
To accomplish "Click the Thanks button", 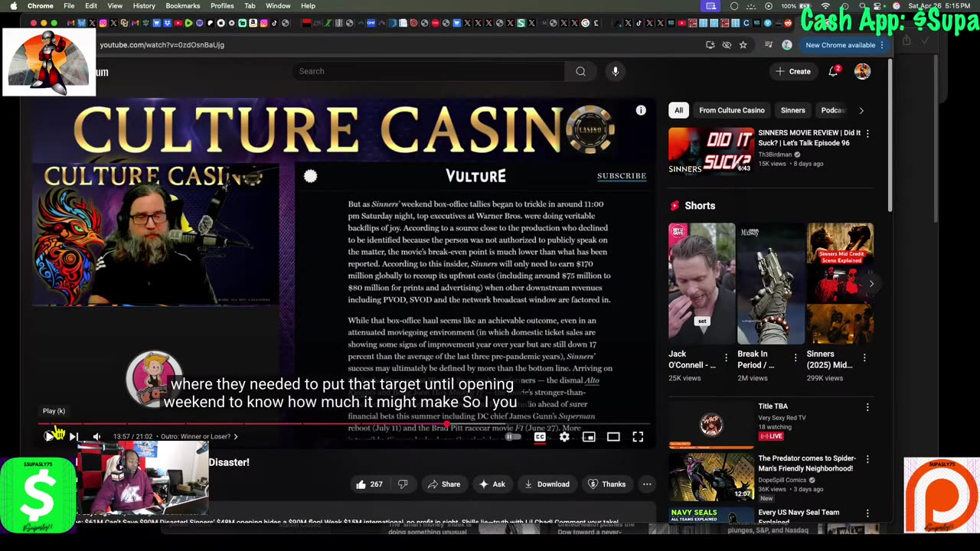I will point(606,484).
